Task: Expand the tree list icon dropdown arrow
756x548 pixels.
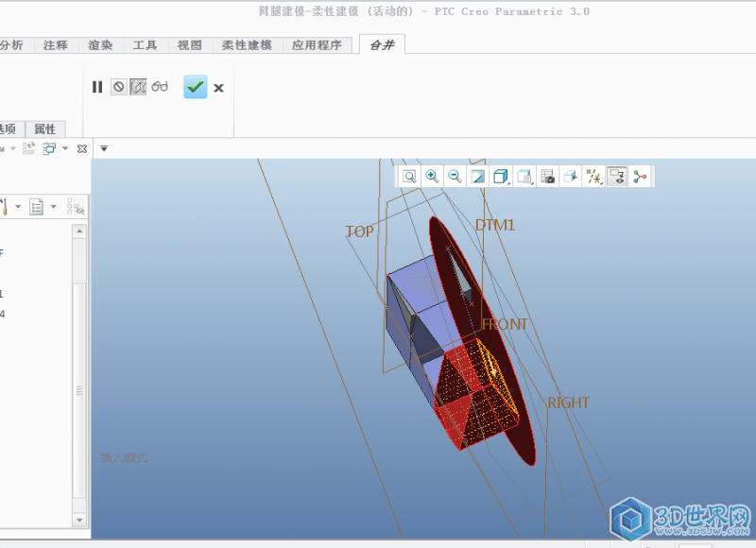Action: point(54,207)
